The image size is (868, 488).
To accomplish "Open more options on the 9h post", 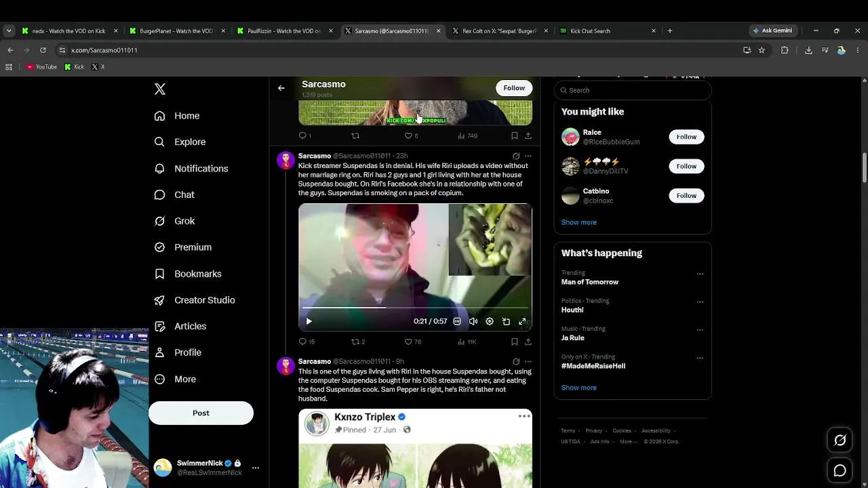I will 528,361.
